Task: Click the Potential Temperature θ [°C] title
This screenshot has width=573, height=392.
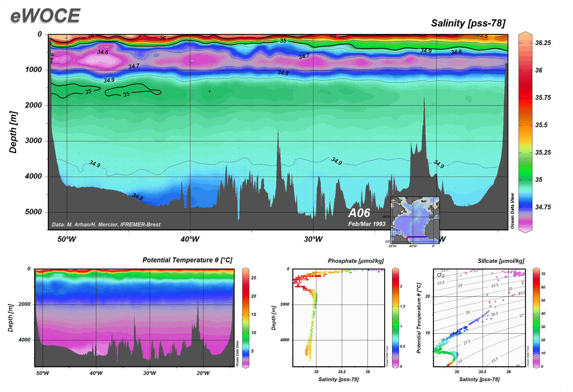Action: [x=187, y=260]
